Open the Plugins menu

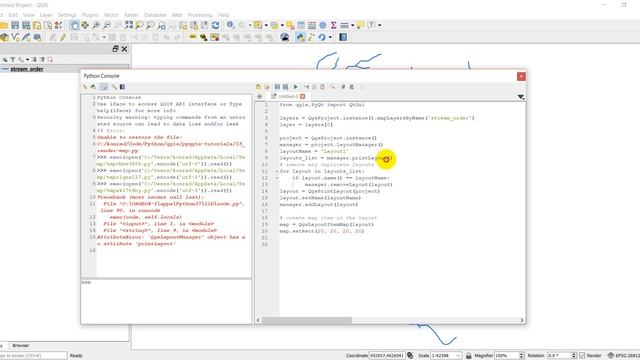pos(90,15)
